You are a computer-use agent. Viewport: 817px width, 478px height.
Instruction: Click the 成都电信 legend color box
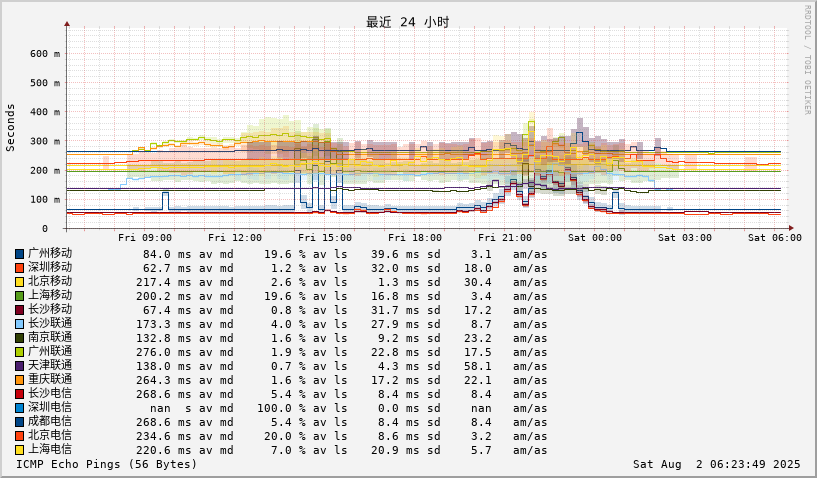pyautogui.click(x=20, y=422)
